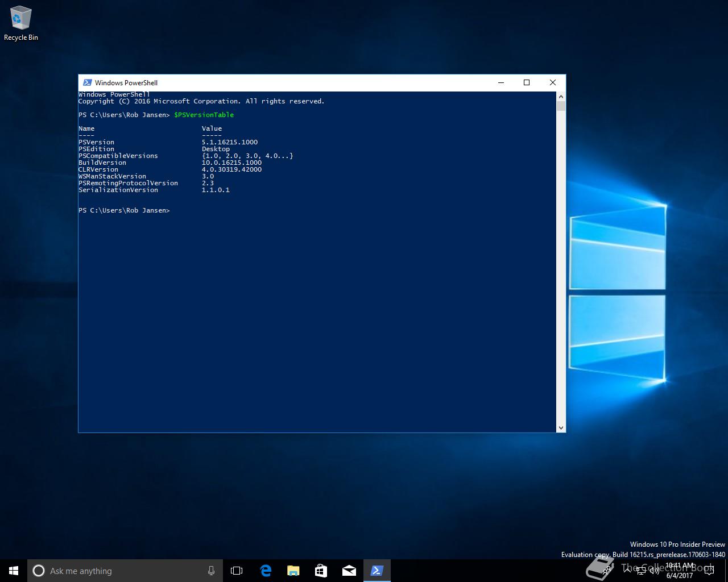Click the PSRemotingProtocolVersion row name
728x582 pixels.
pyautogui.click(x=128, y=183)
